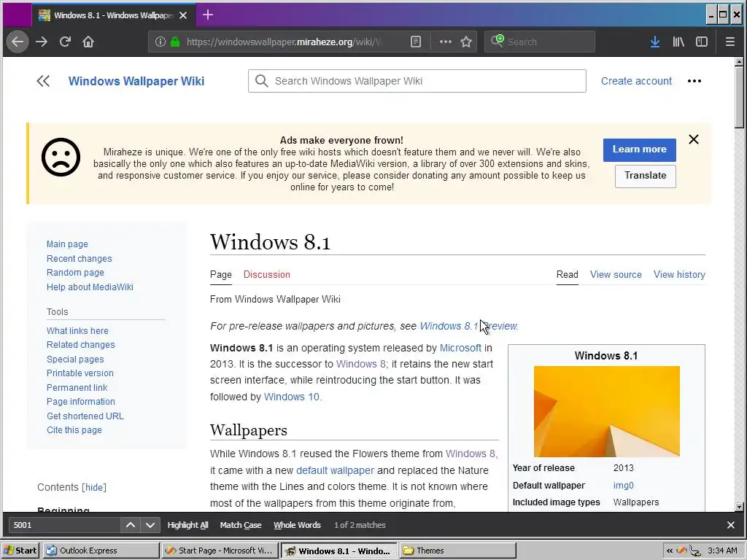
Task: Click the Learn more button
Action: (639, 149)
